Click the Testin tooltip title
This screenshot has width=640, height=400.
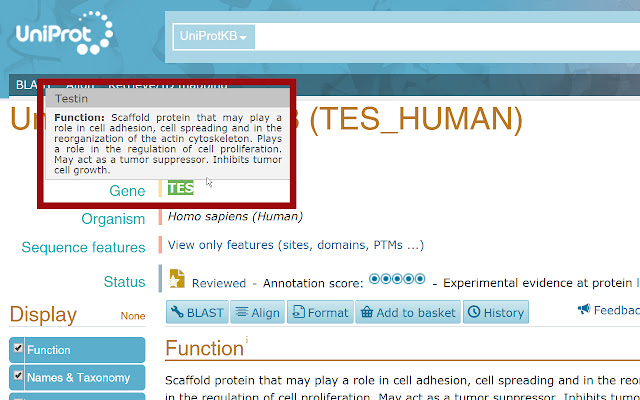click(71, 98)
